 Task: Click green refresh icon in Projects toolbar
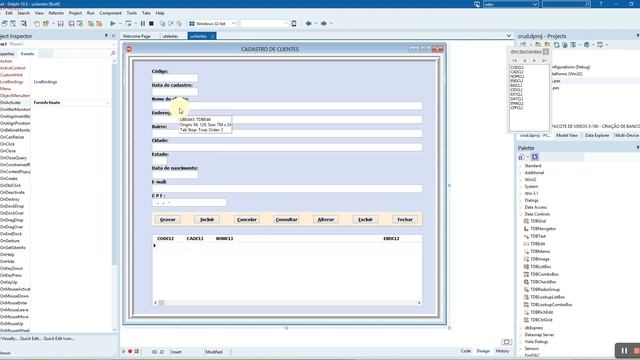pos(556,45)
